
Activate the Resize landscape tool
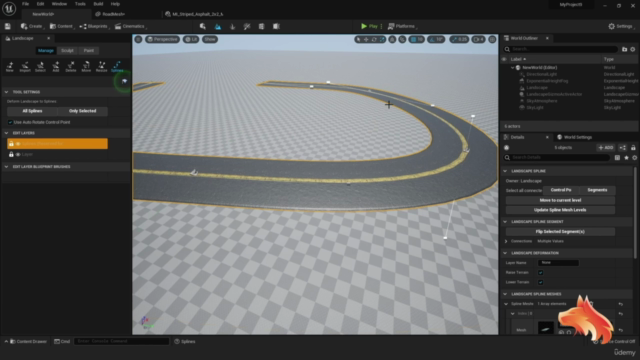click(x=101, y=67)
